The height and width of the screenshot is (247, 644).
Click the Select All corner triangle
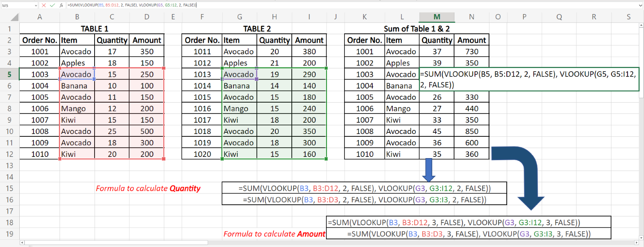14,17
